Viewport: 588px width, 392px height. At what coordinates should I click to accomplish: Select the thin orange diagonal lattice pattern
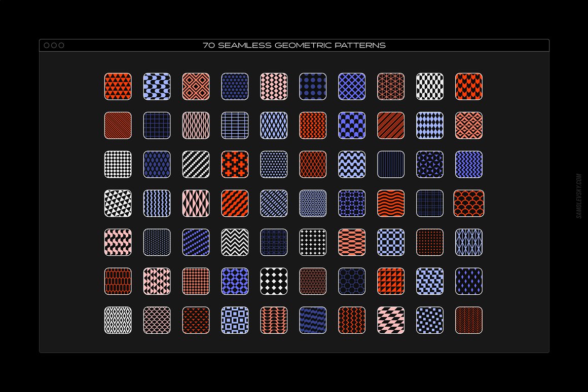pos(313,165)
